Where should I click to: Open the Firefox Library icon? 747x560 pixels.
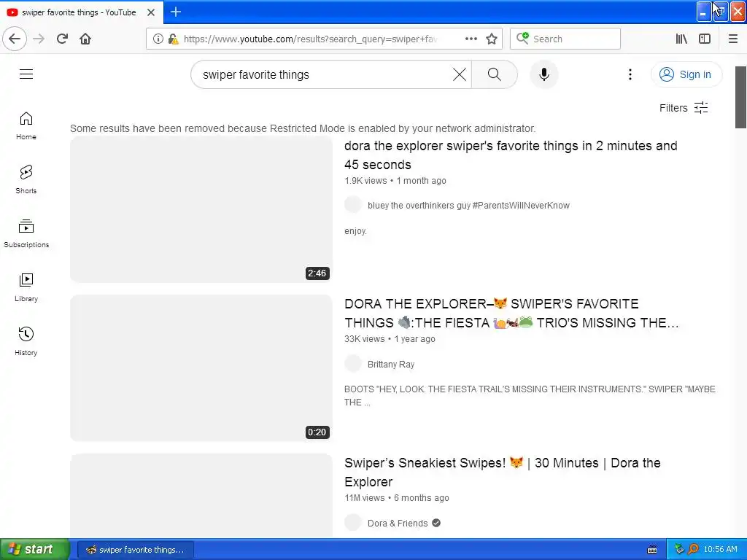[681, 39]
